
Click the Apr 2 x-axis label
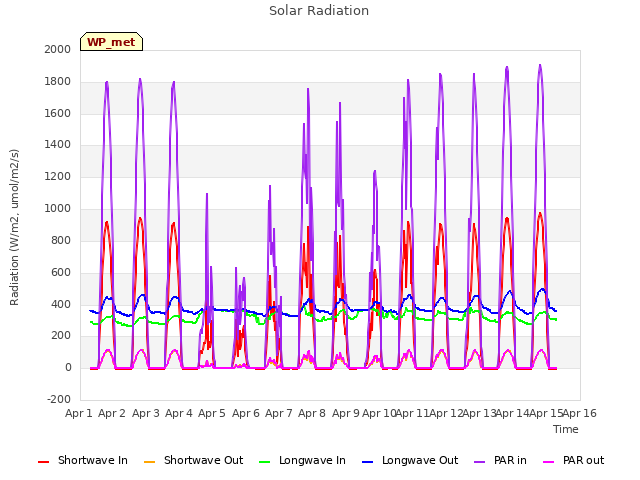pyautogui.click(x=112, y=413)
